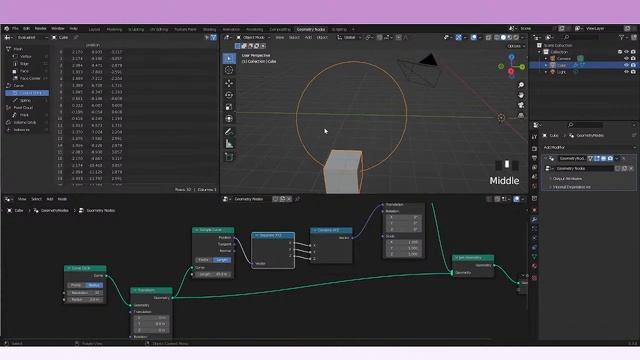Click the camera view viewport gizmo

(521, 105)
